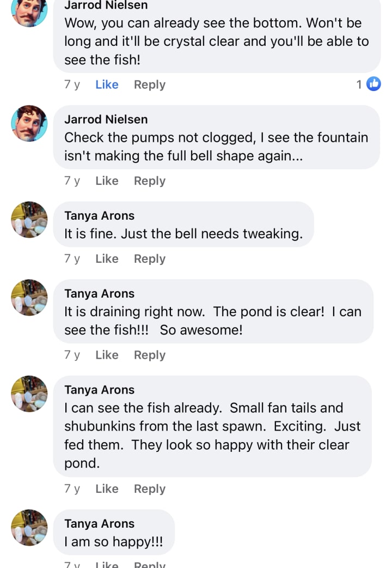Tap Tanya Arons' avatar beside 'It is draining' comment
The width and height of the screenshot is (392, 568).
tap(29, 298)
